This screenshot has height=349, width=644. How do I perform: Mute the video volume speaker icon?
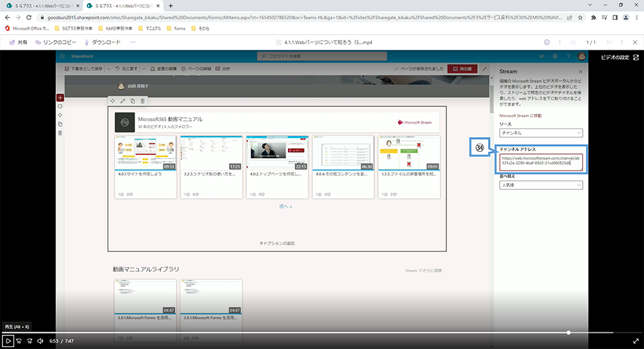click(40, 341)
